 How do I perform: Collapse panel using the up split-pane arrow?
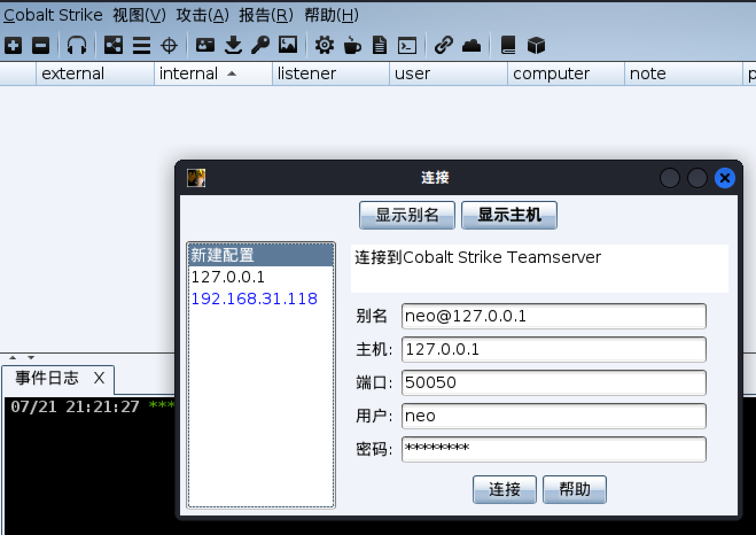coord(13,358)
